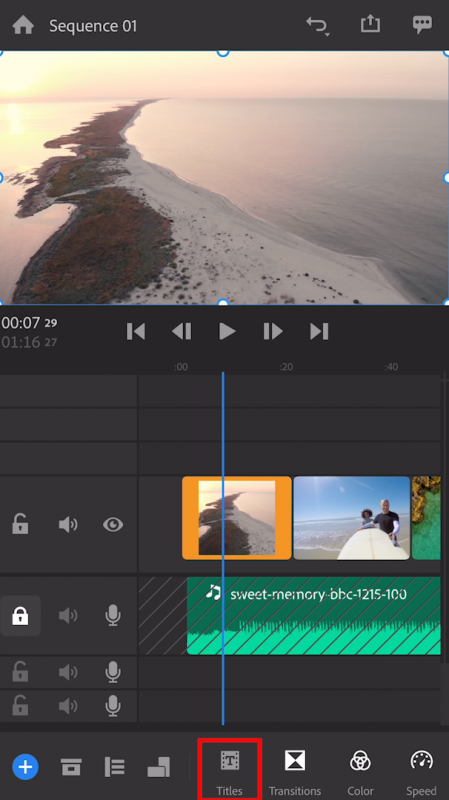Image resolution: width=449 pixels, height=800 pixels.
Task: Click the right-edge preview resize handle
Action: 445,178
